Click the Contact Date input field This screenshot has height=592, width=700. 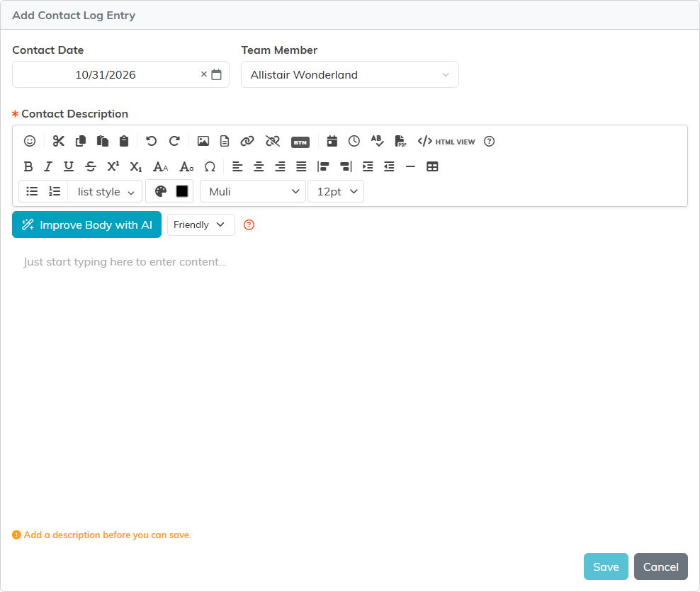click(x=120, y=74)
